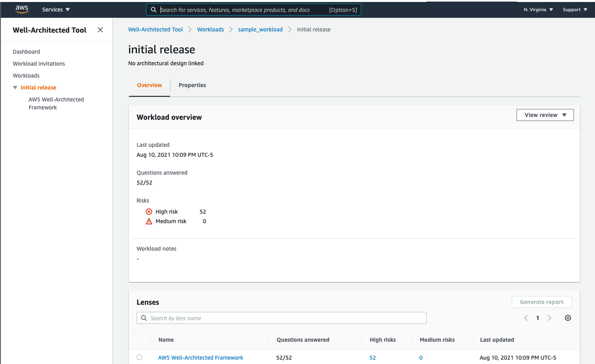
Task: Open Workload invitations in sidebar
Action: click(39, 64)
